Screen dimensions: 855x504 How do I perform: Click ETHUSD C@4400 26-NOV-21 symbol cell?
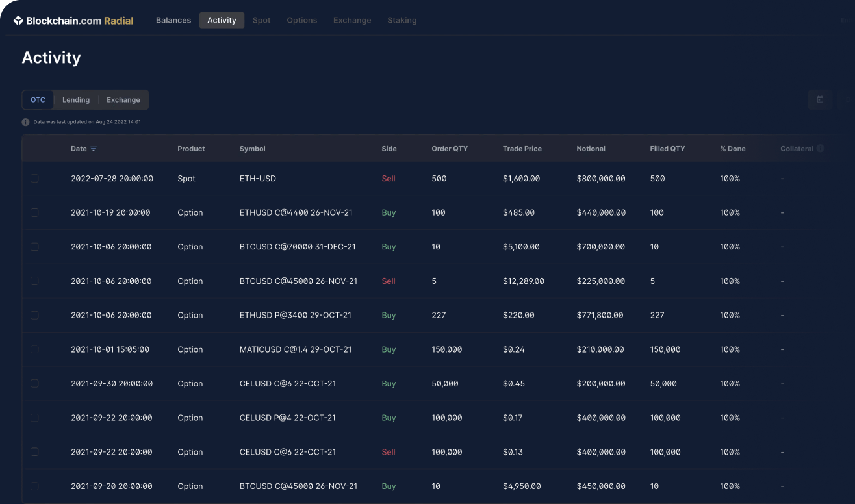tap(296, 213)
